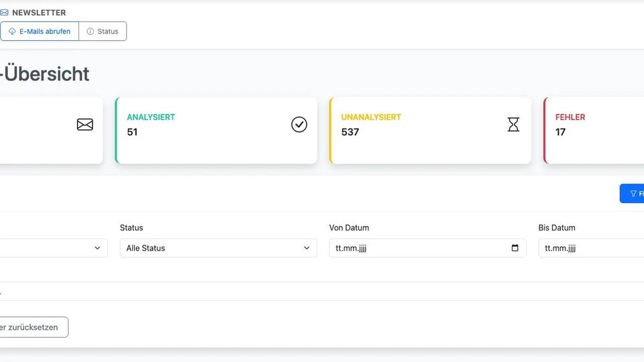Switch to the Status tab button
644x362 pixels.
tap(103, 32)
